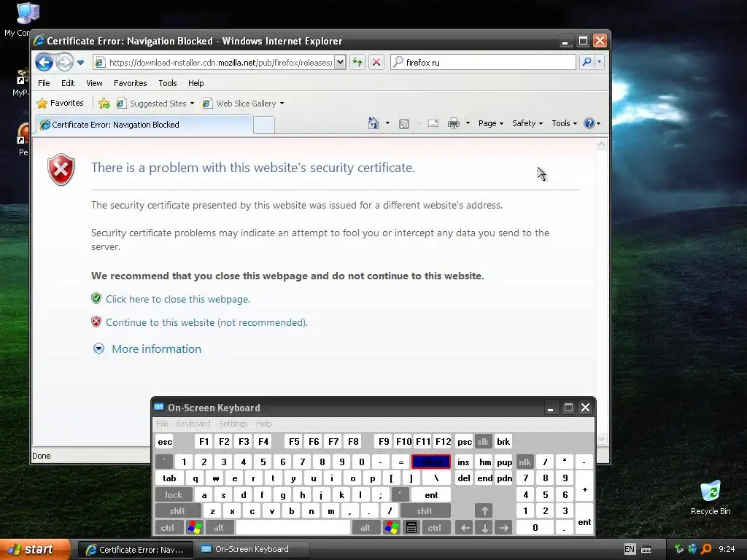Expand the address bar URL dropdown
The height and width of the screenshot is (560, 747).
pos(340,62)
